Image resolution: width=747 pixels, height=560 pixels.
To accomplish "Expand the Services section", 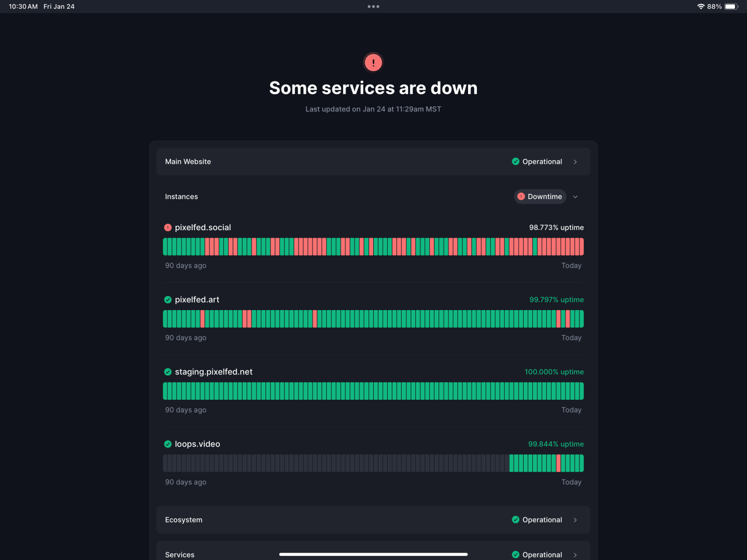I will coord(575,554).
